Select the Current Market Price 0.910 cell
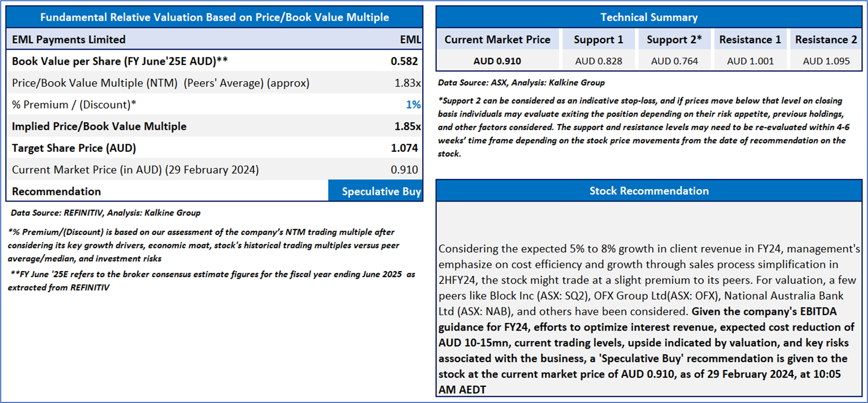The height and width of the screenshot is (403, 868). tap(404, 170)
